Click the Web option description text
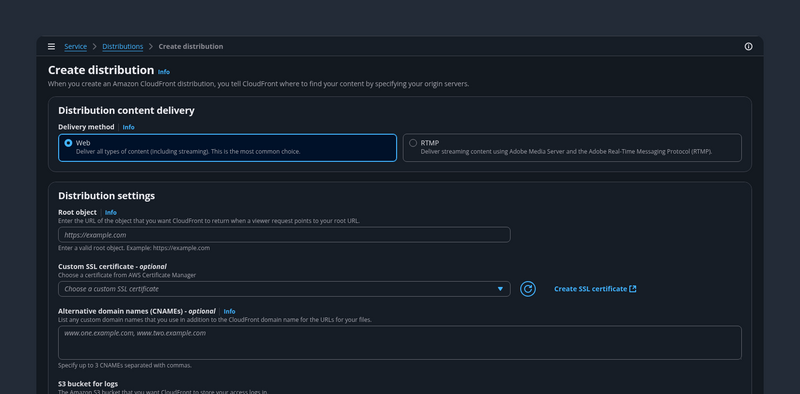Screen dimensions: 800x394 click(x=188, y=152)
